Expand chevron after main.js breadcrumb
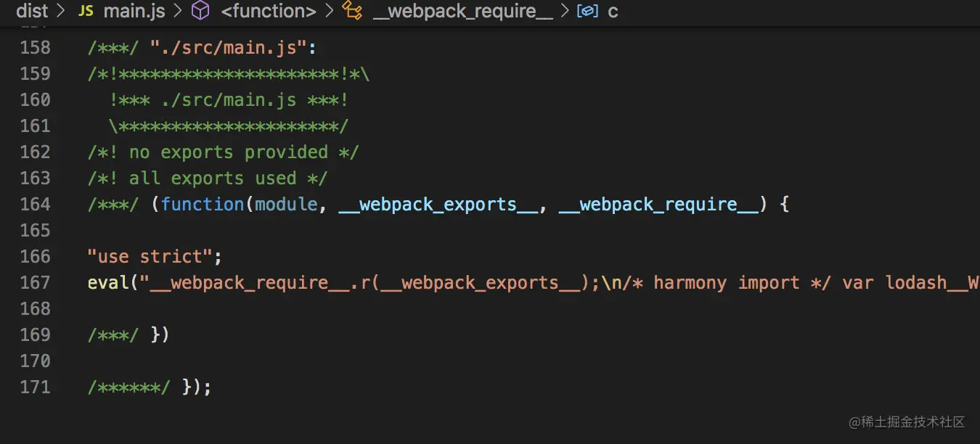 click(179, 11)
